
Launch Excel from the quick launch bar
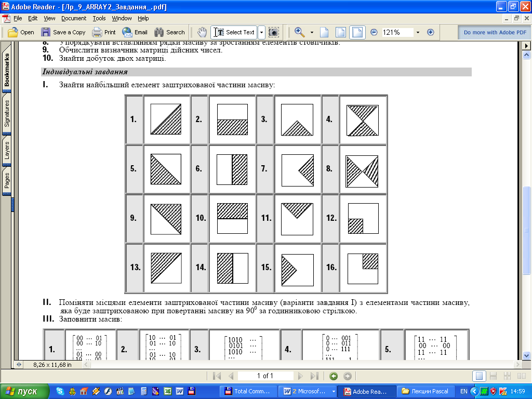click(x=168, y=391)
